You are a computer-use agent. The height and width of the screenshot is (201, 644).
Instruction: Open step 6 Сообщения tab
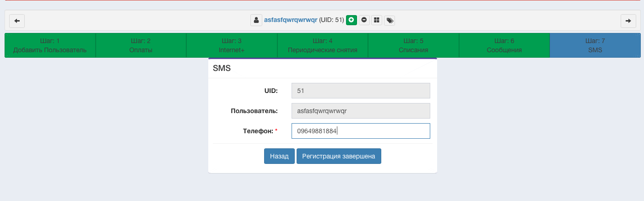[x=504, y=45]
